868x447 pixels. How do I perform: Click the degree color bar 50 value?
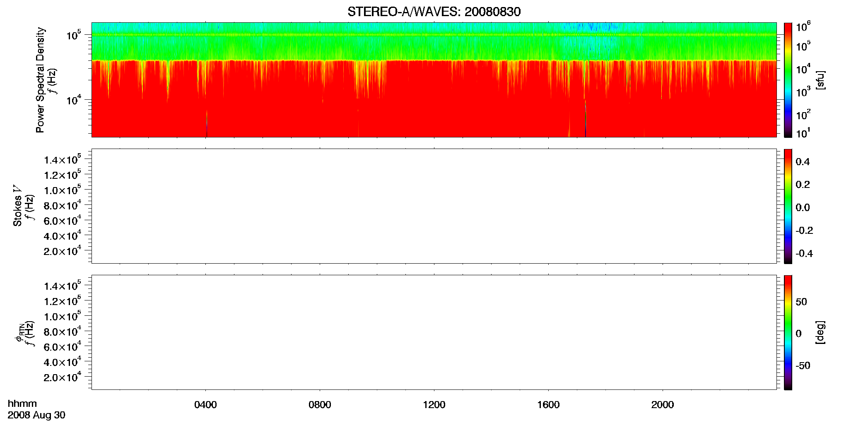click(801, 302)
